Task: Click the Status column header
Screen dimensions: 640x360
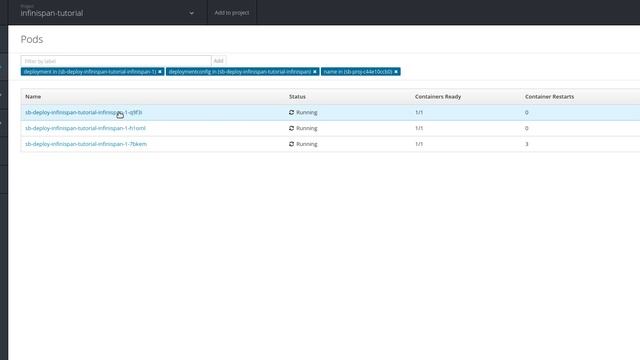Action: coord(297,97)
